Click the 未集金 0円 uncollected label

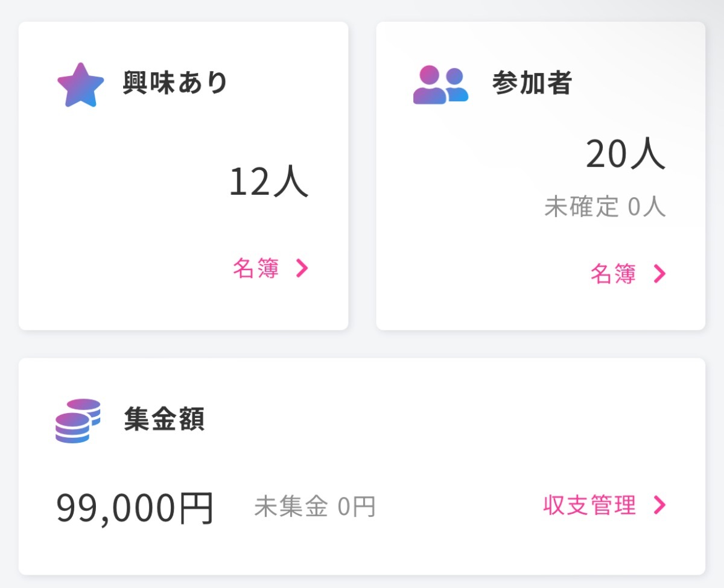pyautogui.click(x=314, y=507)
